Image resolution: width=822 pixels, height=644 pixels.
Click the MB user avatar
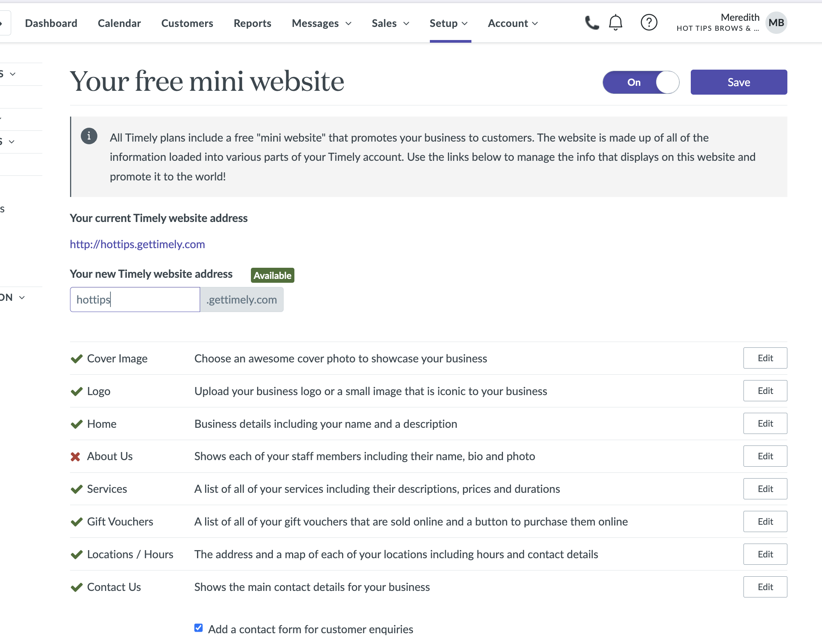click(776, 23)
